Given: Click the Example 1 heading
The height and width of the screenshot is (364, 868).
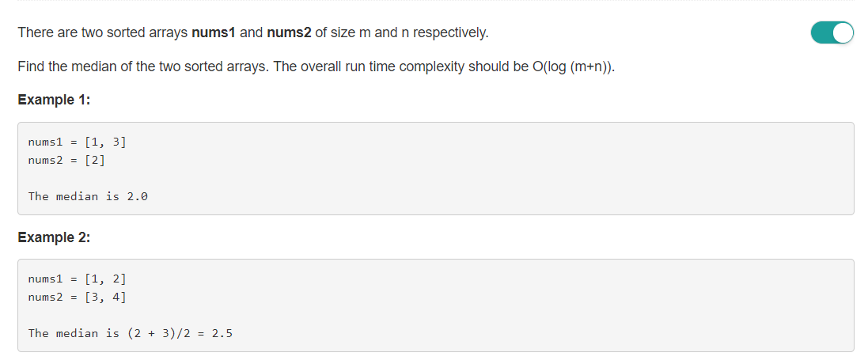Looking at the screenshot, I should [x=54, y=100].
